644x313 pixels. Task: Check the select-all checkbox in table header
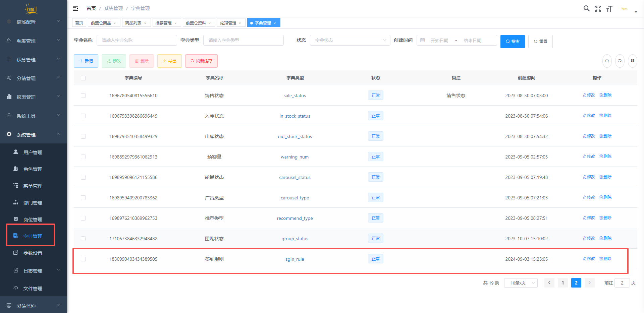pyautogui.click(x=83, y=78)
